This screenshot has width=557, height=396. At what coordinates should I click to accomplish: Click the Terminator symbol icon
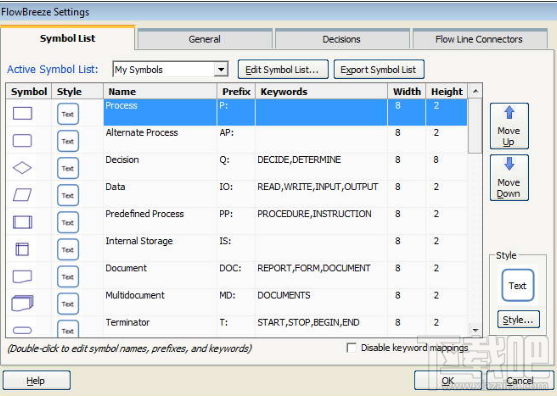(22, 330)
